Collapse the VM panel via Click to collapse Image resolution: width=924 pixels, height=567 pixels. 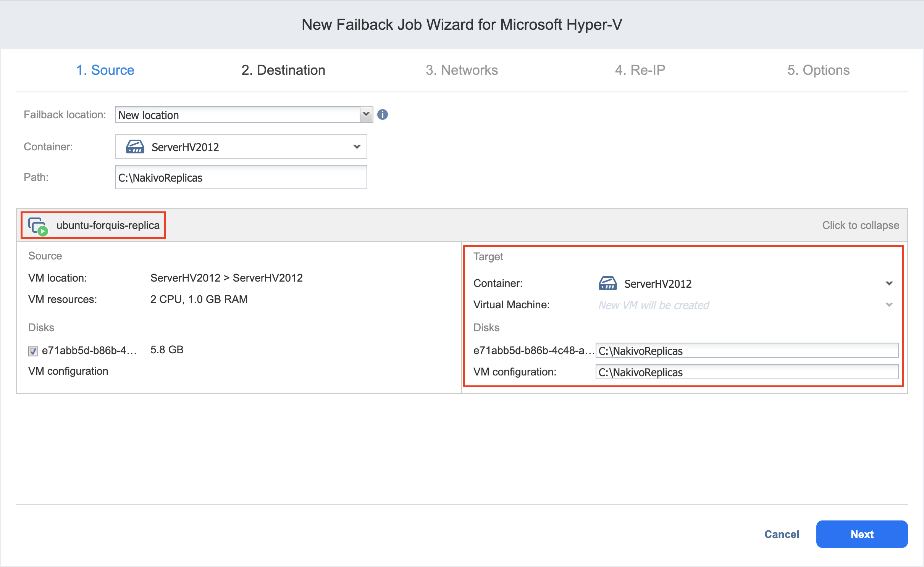click(861, 226)
